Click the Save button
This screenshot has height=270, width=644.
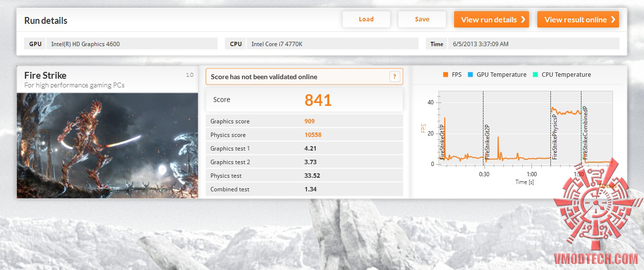tap(422, 19)
